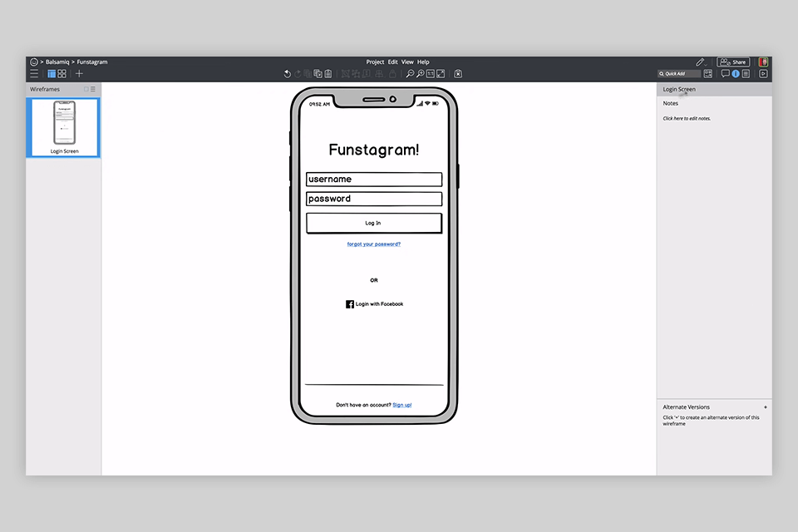Add a new wireframe with plus icon
Screen dimensions: 798x532
[80, 74]
